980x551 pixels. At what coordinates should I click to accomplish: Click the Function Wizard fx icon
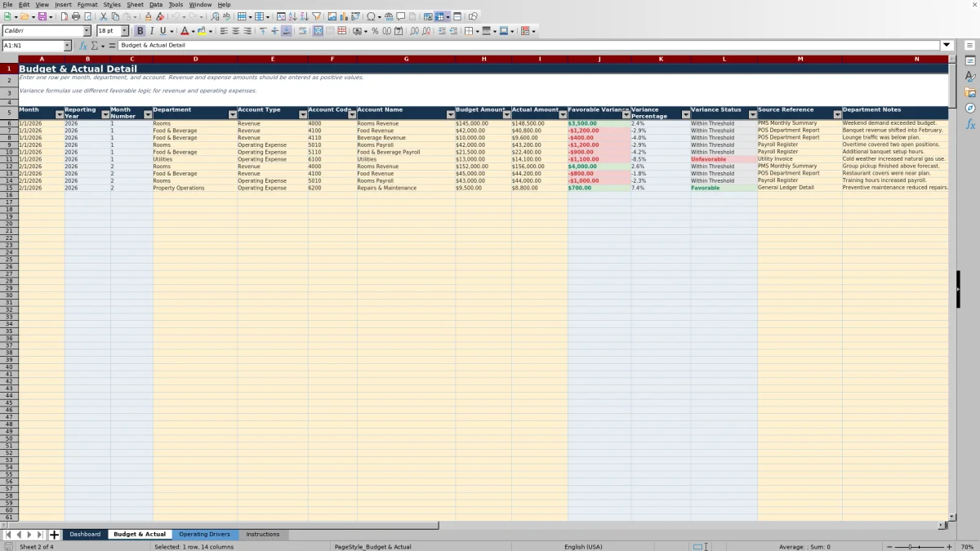(83, 46)
